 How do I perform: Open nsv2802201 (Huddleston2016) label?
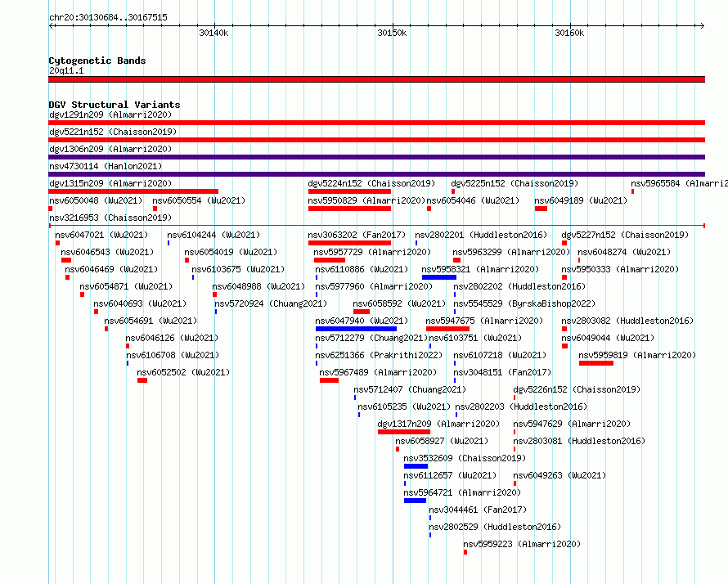tap(481, 235)
